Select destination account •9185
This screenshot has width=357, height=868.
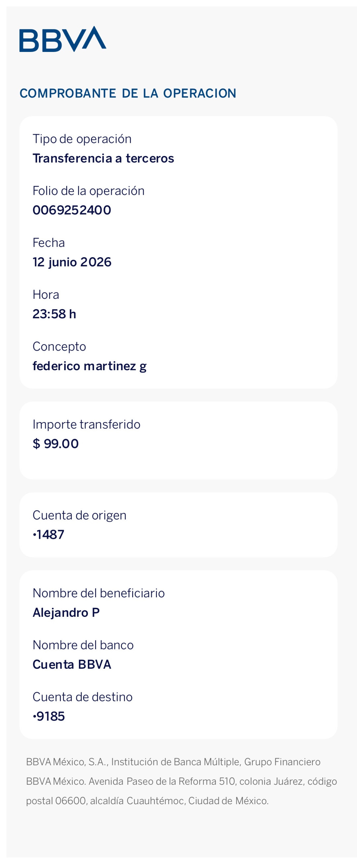(49, 716)
